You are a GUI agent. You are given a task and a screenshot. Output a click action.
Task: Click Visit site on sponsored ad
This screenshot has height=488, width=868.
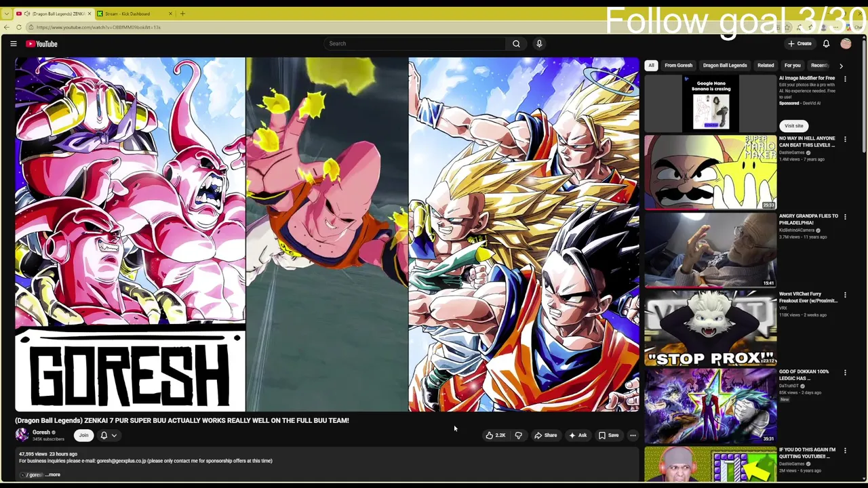[x=794, y=125]
